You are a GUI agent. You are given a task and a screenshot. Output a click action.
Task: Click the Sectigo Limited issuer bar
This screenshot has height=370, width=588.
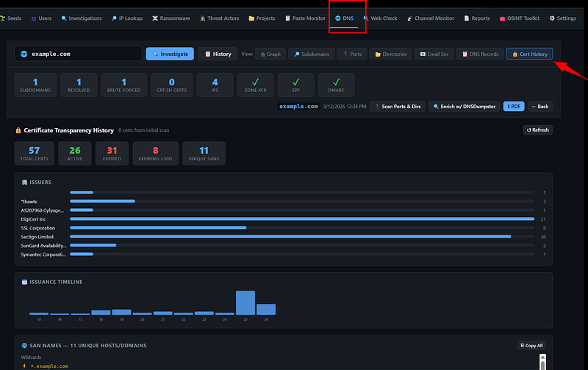pos(290,236)
